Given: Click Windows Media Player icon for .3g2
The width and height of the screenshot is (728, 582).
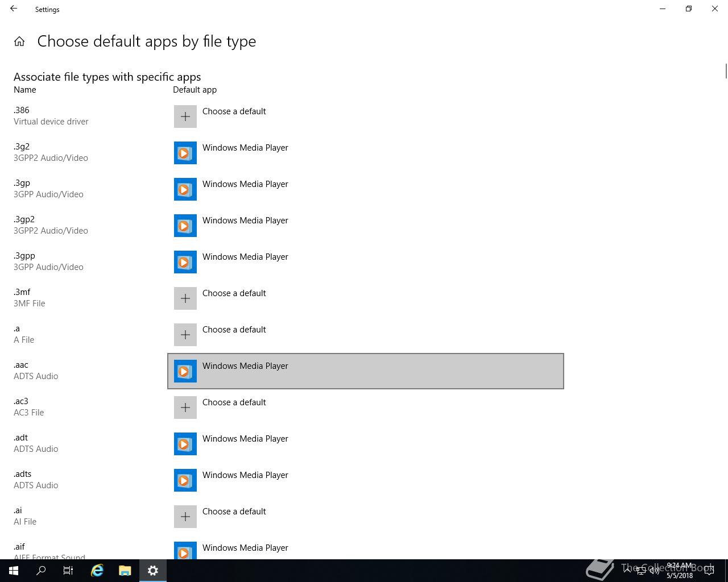Looking at the screenshot, I should 185,153.
